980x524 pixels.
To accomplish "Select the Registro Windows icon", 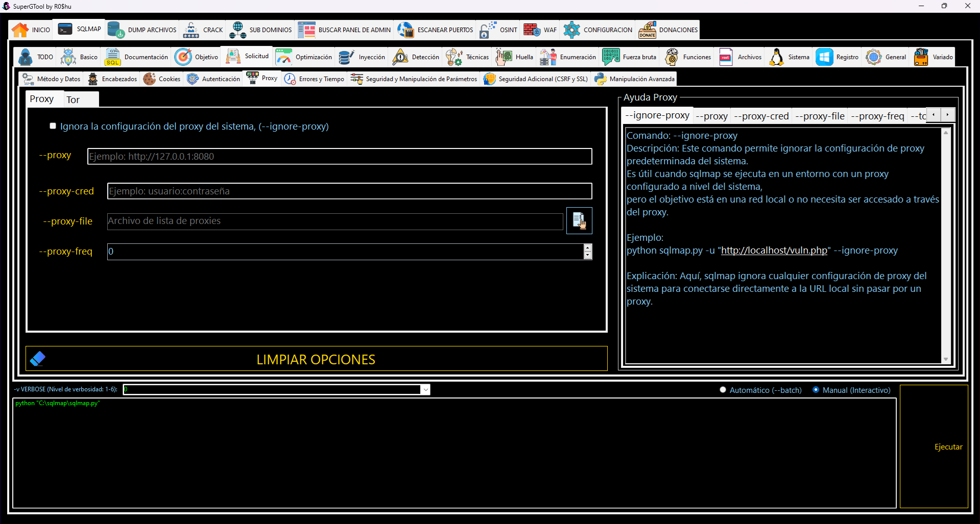I will [824, 57].
